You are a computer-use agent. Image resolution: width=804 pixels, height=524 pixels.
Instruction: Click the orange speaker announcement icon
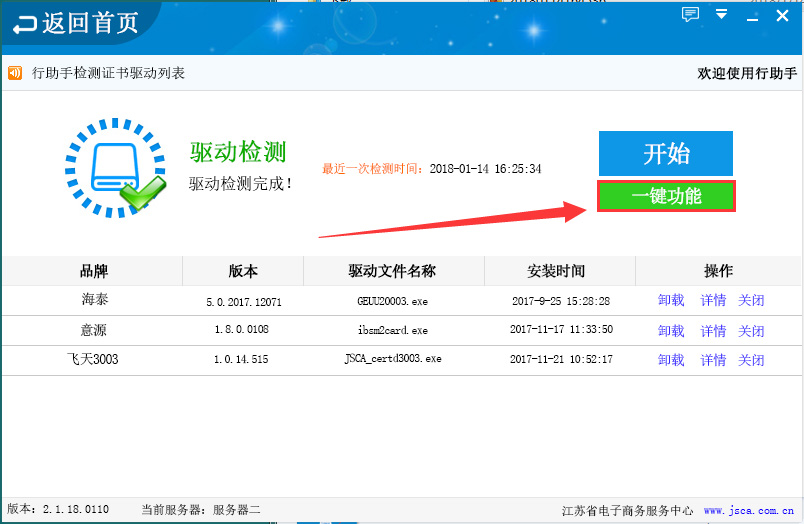[15, 73]
